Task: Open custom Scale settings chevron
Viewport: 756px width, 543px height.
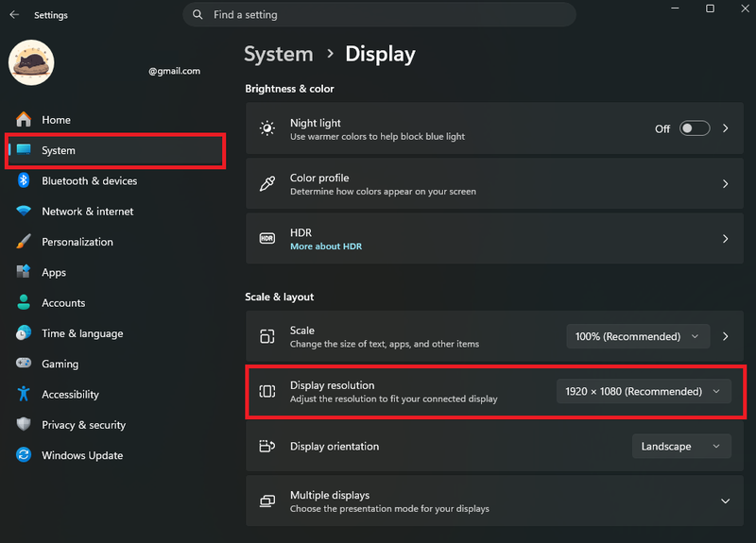Action: [x=725, y=336]
